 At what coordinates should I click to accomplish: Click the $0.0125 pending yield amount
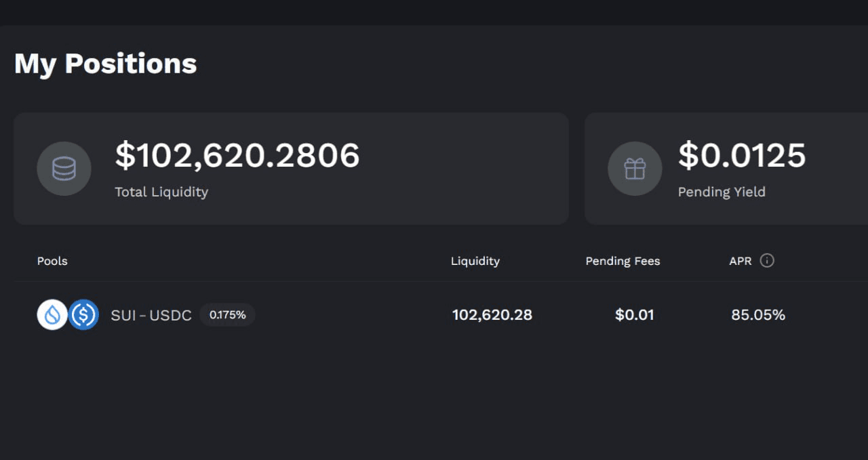(x=742, y=156)
